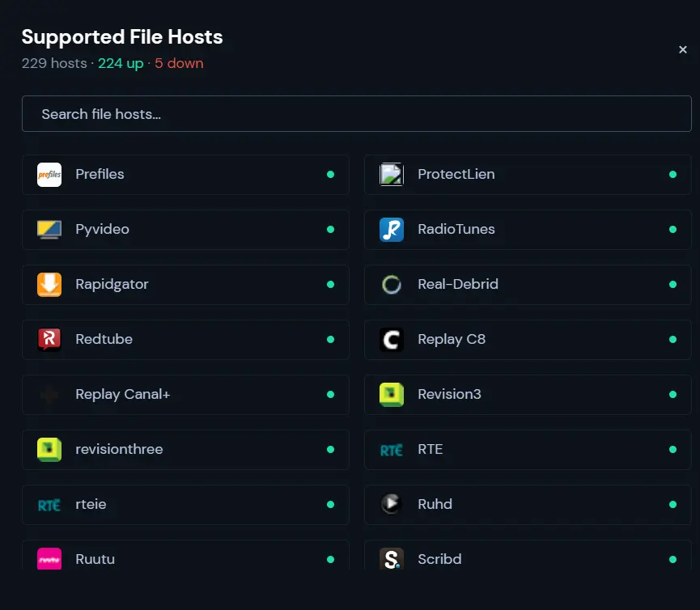700x610 pixels.
Task: Click the rteie logo icon
Action: tap(49, 505)
